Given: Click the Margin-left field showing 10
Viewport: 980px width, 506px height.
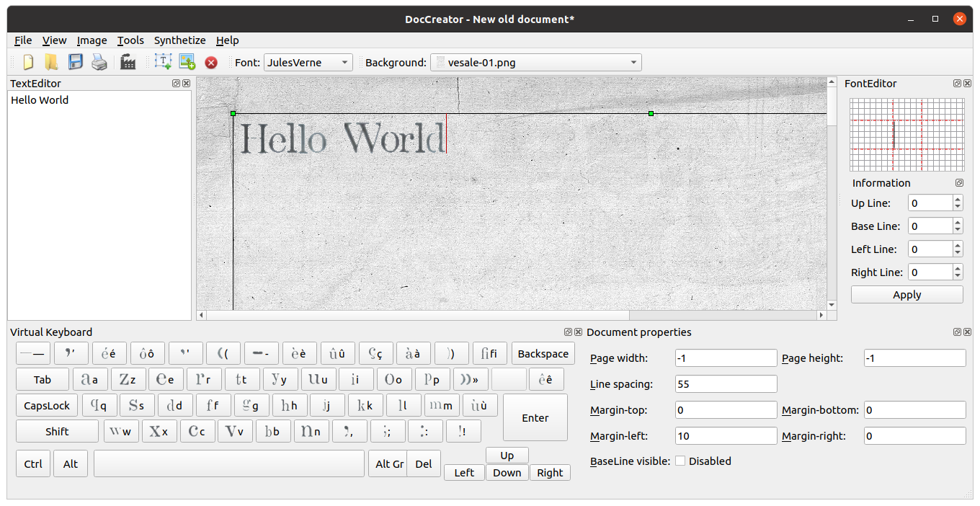Looking at the screenshot, I should [726, 436].
